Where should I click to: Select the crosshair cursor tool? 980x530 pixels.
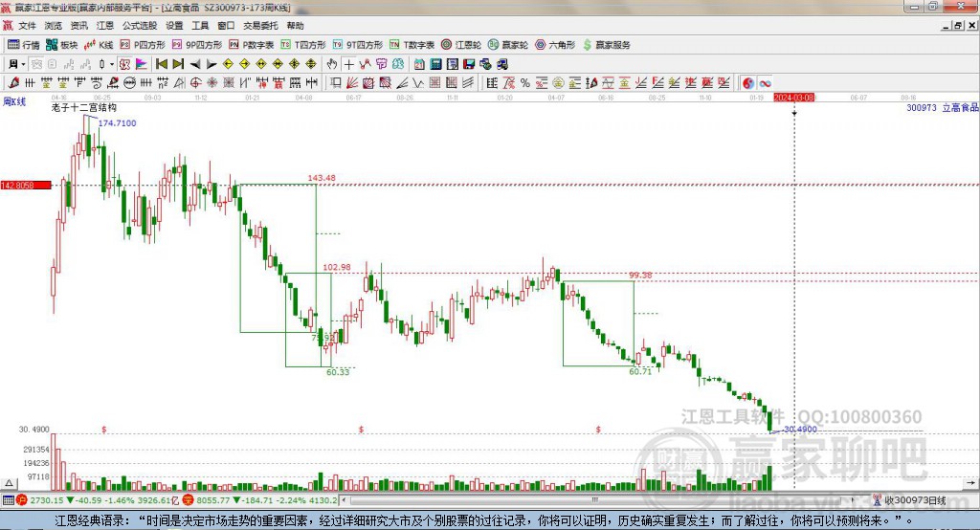tap(348, 64)
